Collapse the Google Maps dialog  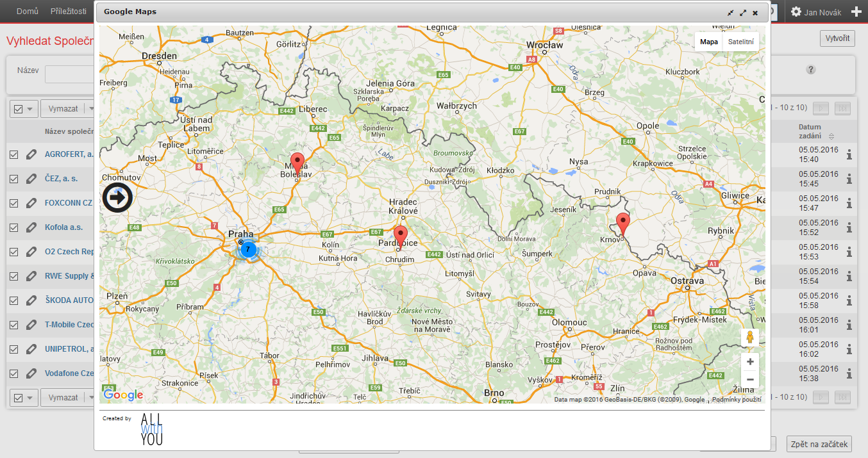pos(731,12)
